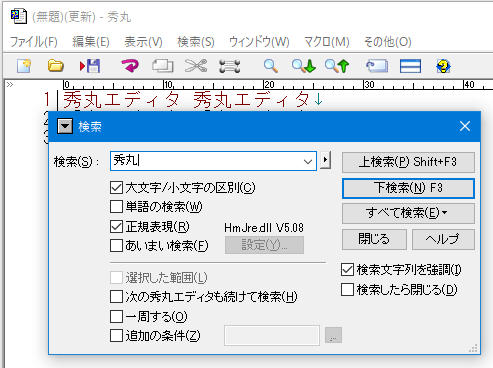The width and height of the screenshot is (493, 368).
Task: Open the arrow menu beside the search box
Action: pyautogui.click(x=325, y=160)
